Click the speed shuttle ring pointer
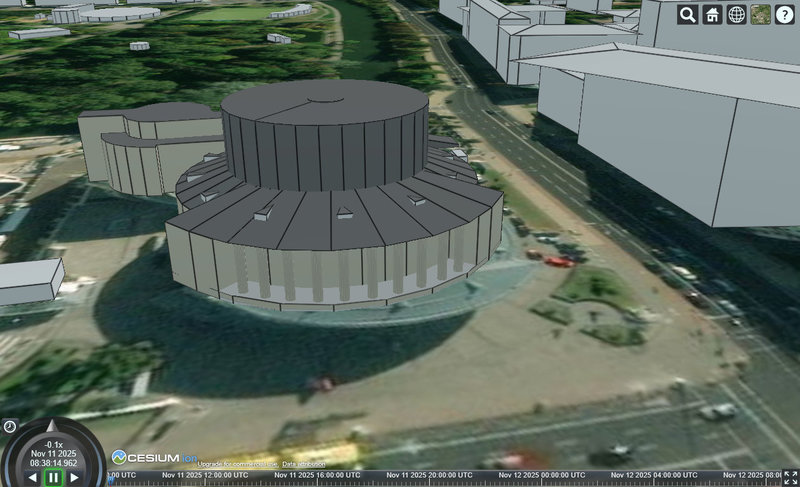 coord(52,427)
